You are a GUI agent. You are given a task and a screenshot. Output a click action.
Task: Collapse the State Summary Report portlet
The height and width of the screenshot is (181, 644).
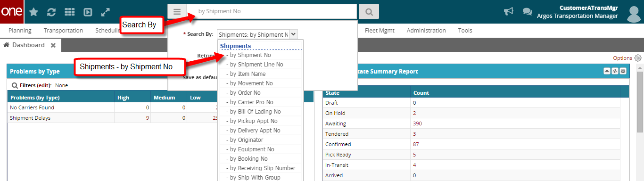[x=607, y=71]
